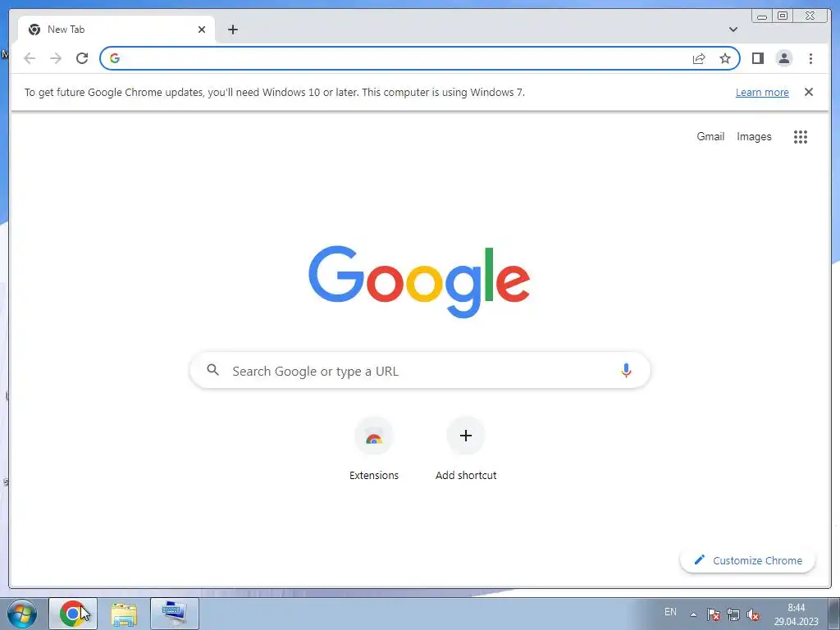Open Gmail link
Screen dimensions: 840x630
[x=710, y=137]
